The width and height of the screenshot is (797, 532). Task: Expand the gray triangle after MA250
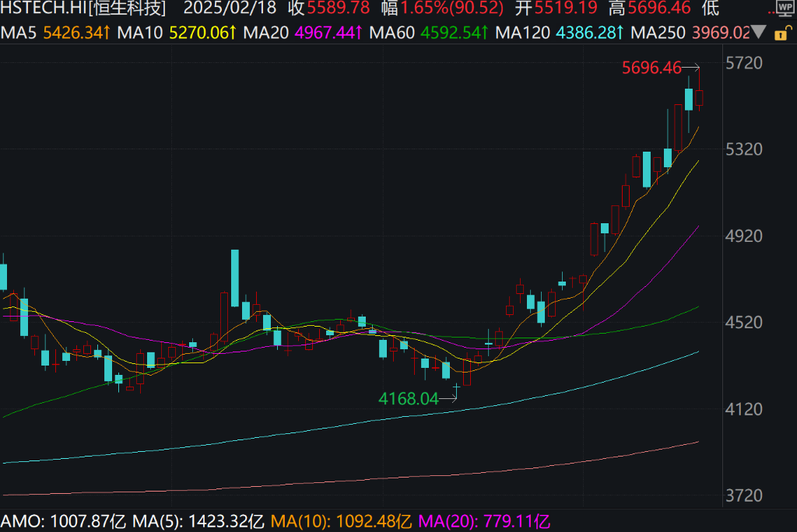pos(758,33)
